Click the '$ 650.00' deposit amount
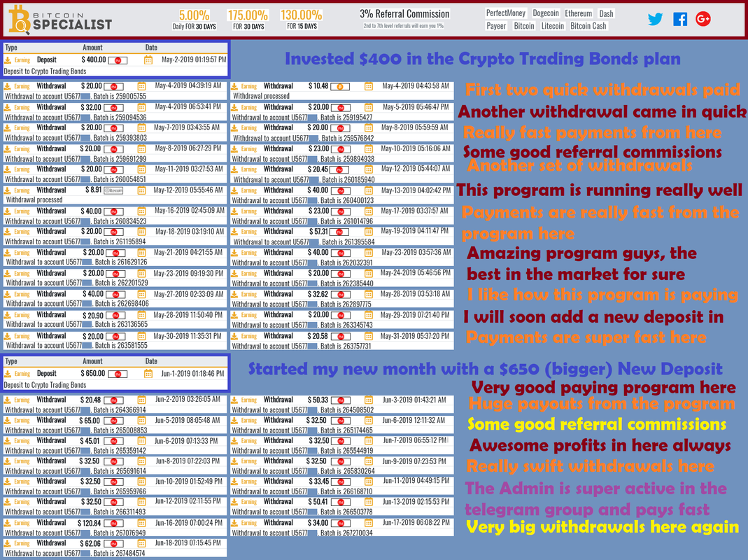 92,373
